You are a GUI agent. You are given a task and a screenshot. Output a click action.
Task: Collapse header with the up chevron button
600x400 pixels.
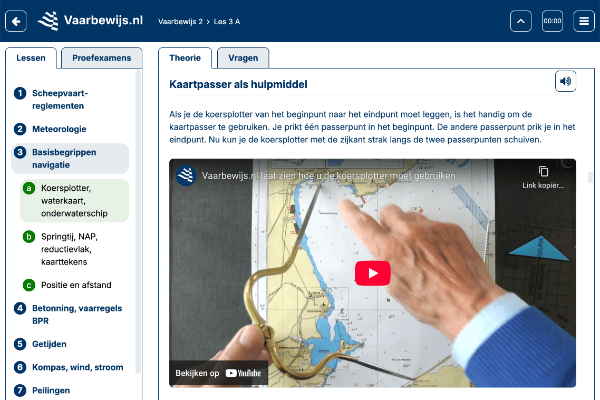pyautogui.click(x=520, y=21)
